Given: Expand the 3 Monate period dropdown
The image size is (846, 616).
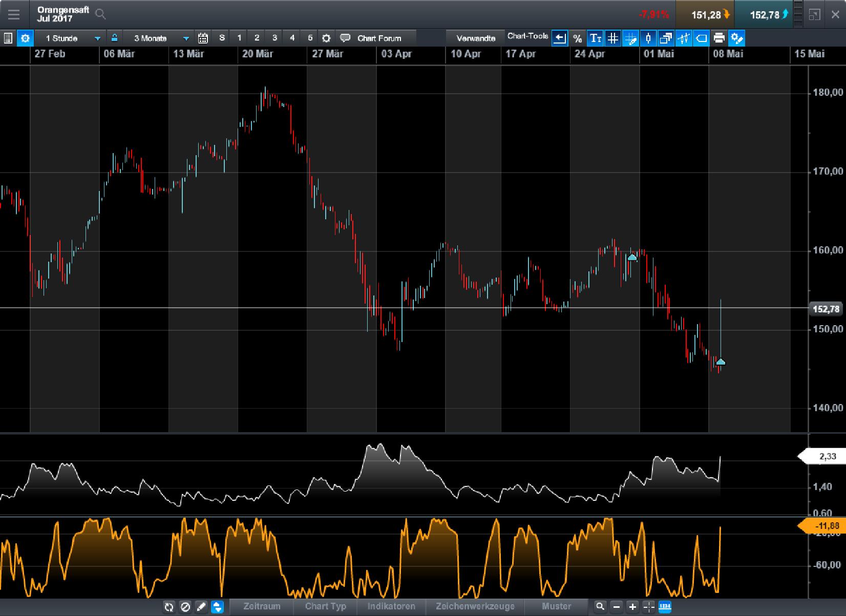Looking at the screenshot, I should point(186,38).
